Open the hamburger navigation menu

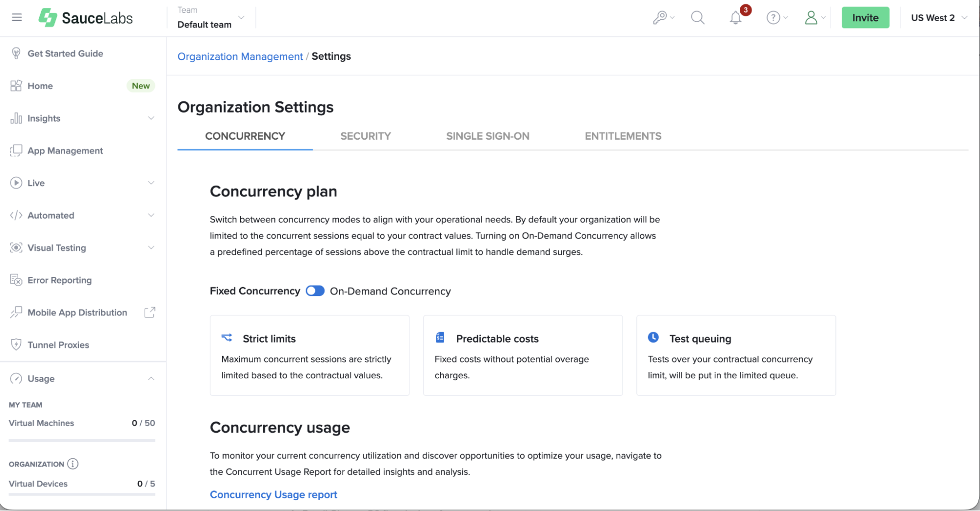[17, 18]
